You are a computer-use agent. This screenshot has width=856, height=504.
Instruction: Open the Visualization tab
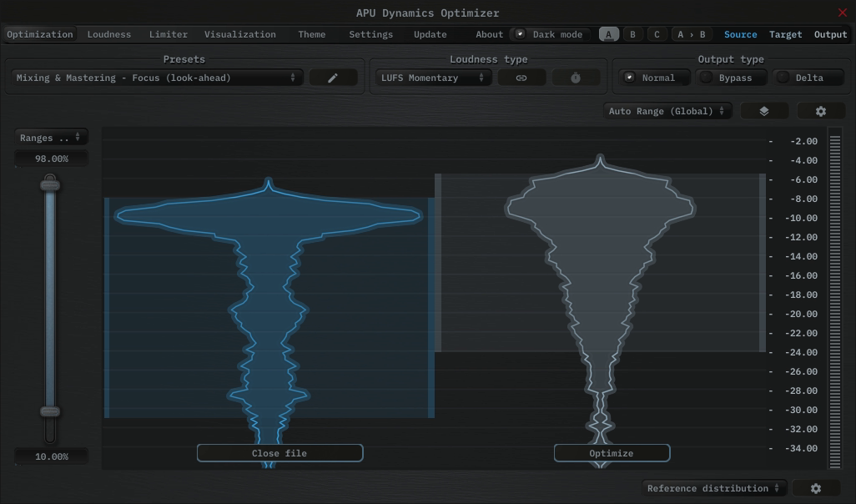(x=239, y=34)
